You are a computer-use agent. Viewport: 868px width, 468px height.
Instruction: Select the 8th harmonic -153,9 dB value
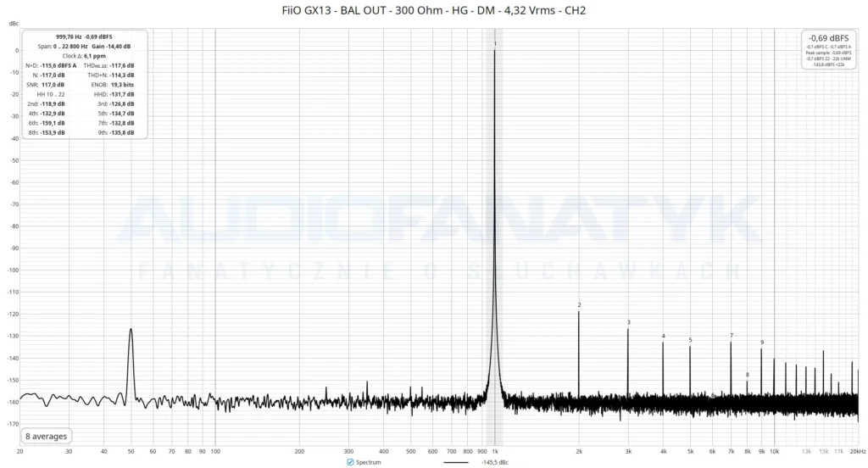(53, 133)
